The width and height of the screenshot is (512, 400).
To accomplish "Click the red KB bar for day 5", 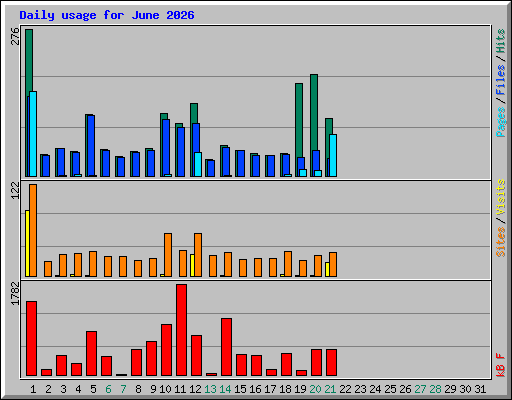I will pyautogui.click(x=91, y=354).
